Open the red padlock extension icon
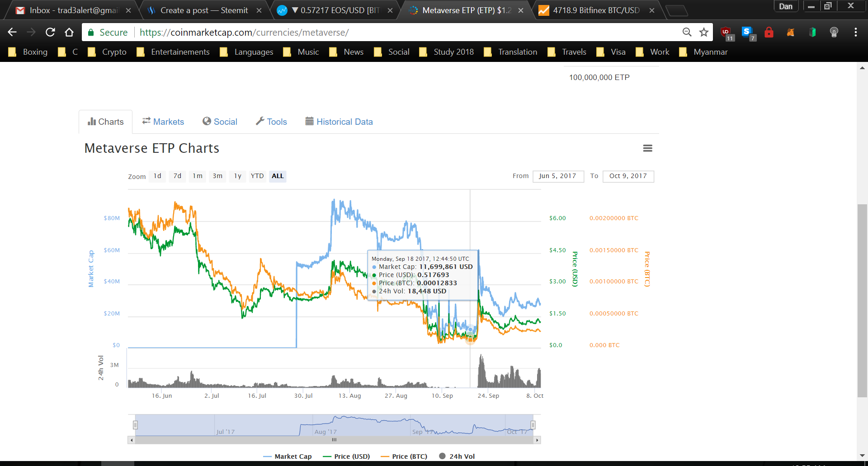 click(769, 32)
